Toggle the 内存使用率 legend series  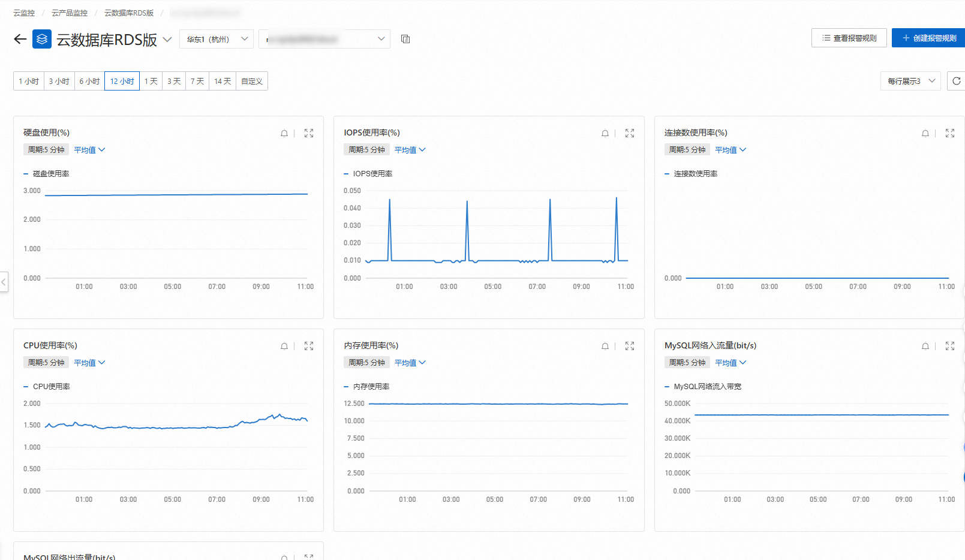click(367, 387)
